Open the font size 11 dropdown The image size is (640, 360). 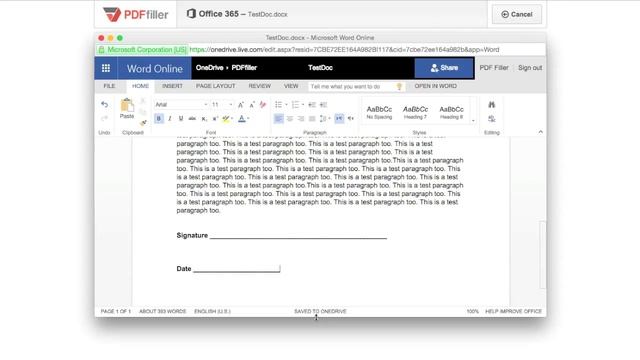point(231,105)
